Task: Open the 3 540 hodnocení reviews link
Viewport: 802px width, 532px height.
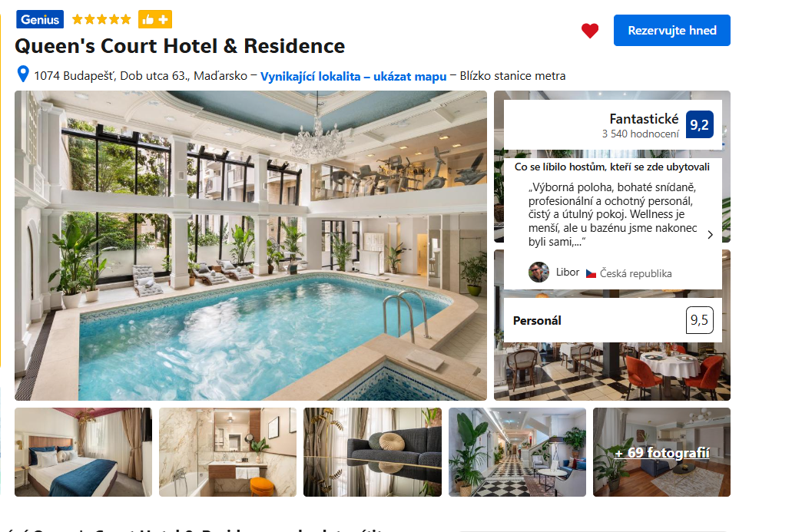Action: (x=641, y=134)
